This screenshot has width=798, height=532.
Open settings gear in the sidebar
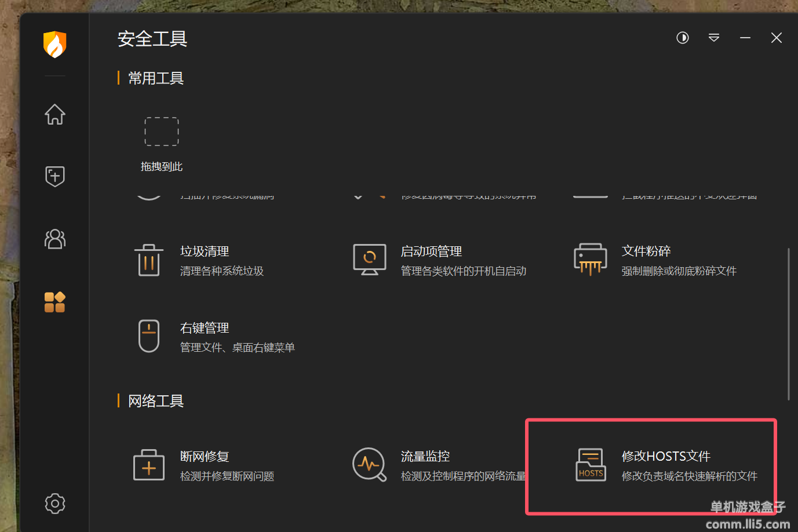click(x=55, y=504)
